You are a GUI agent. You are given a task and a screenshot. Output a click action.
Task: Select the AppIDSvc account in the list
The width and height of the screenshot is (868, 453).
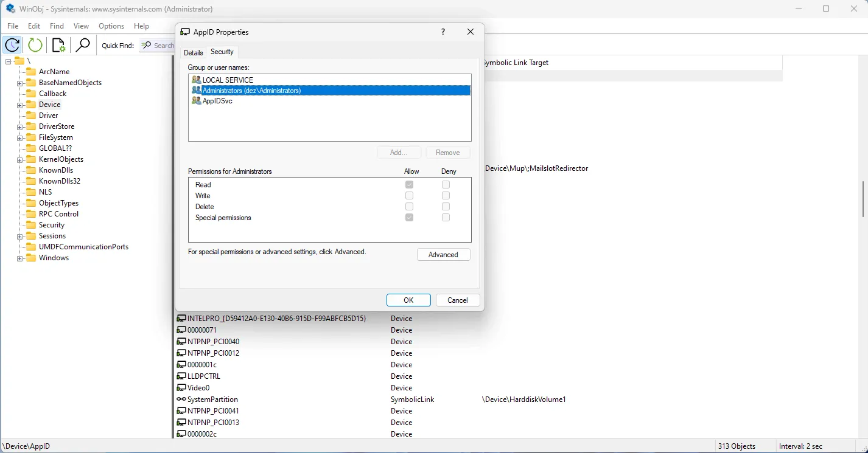pyautogui.click(x=217, y=101)
